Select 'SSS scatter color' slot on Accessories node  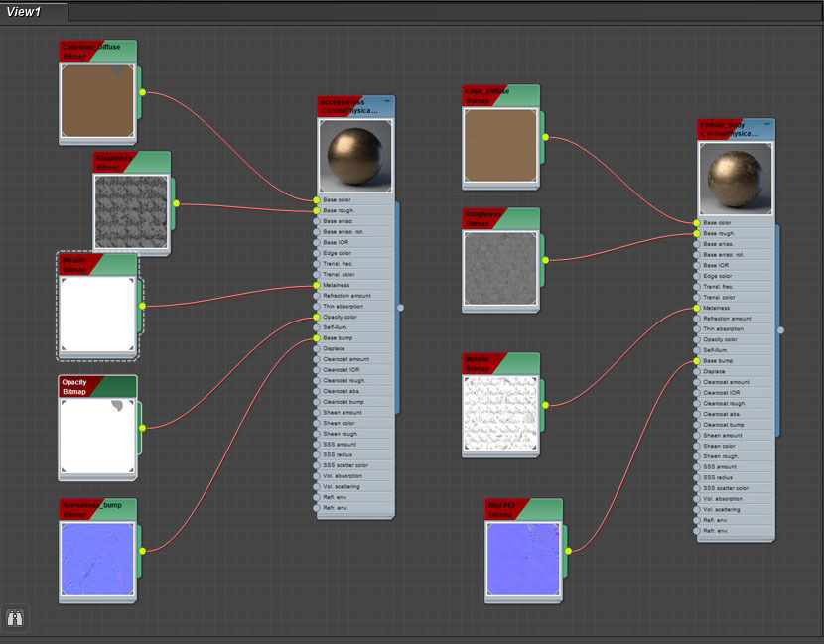click(x=355, y=465)
